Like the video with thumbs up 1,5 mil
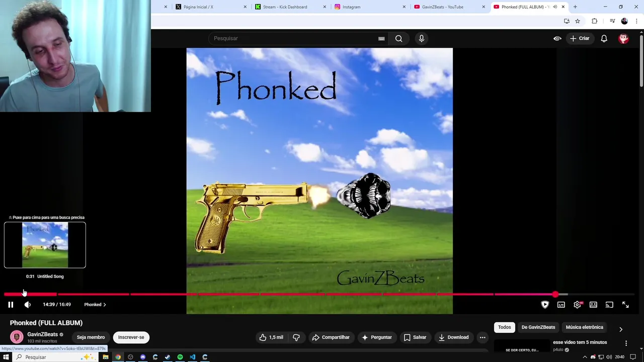 271,337
